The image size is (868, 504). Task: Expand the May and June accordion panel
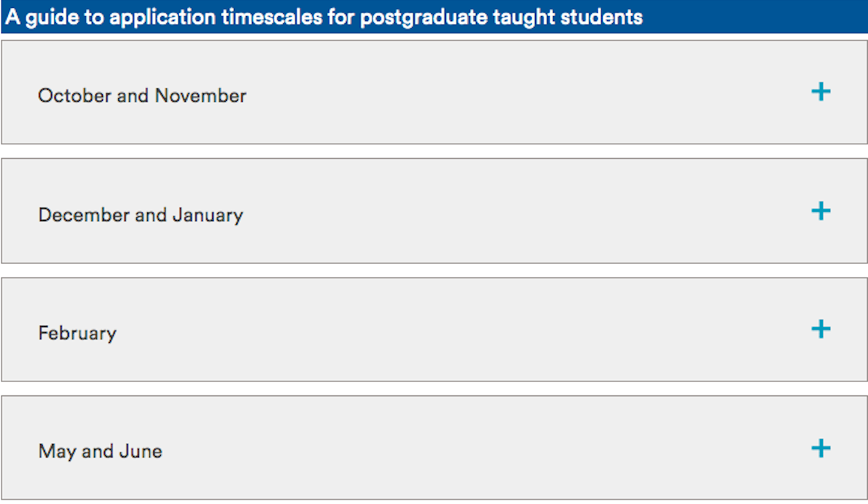(x=435, y=448)
